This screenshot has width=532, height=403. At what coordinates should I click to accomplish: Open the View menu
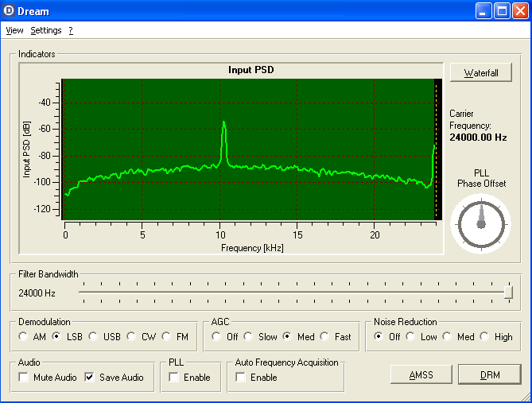[x=14, y=30]
